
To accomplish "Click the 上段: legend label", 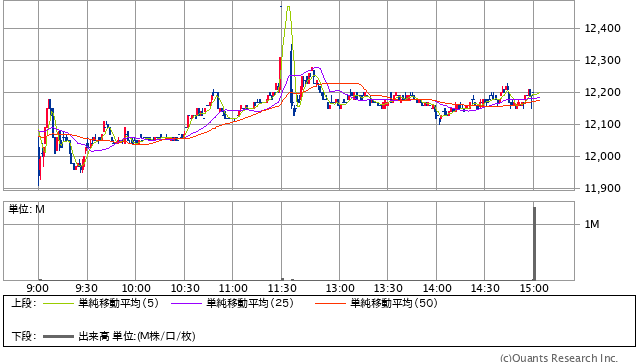I will coord(24,303).
